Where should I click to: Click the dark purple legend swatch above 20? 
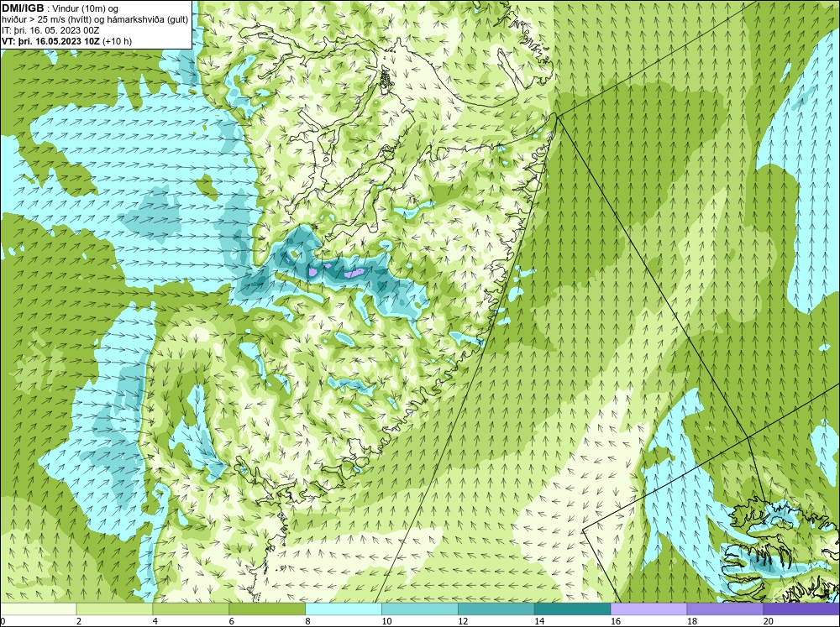click(x=801, y=609)
